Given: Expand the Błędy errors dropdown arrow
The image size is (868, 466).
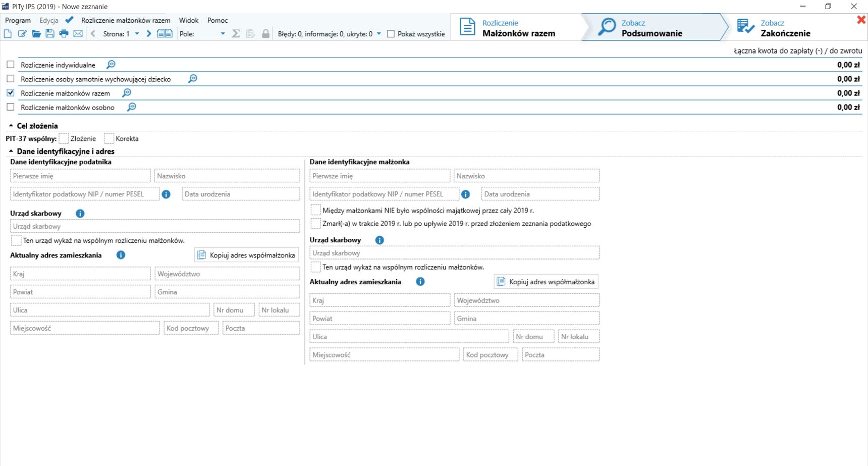Looking at the screenshot, I should click(x=379, y=34).
